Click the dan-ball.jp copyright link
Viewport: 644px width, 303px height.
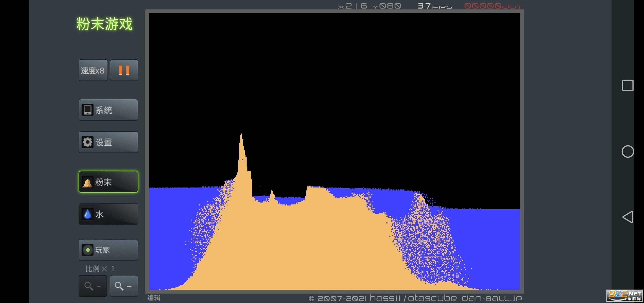point(492,298)
